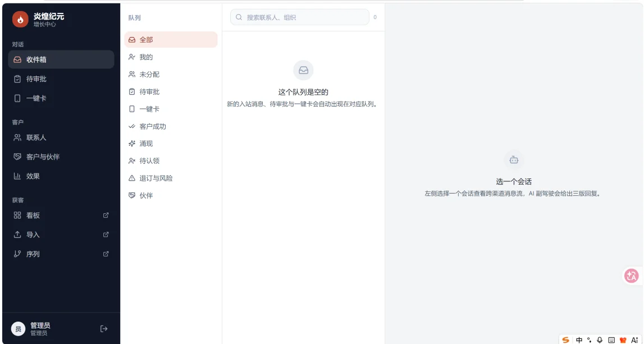
Task: Open the IME soft keyboard icon
Action: 611,340
